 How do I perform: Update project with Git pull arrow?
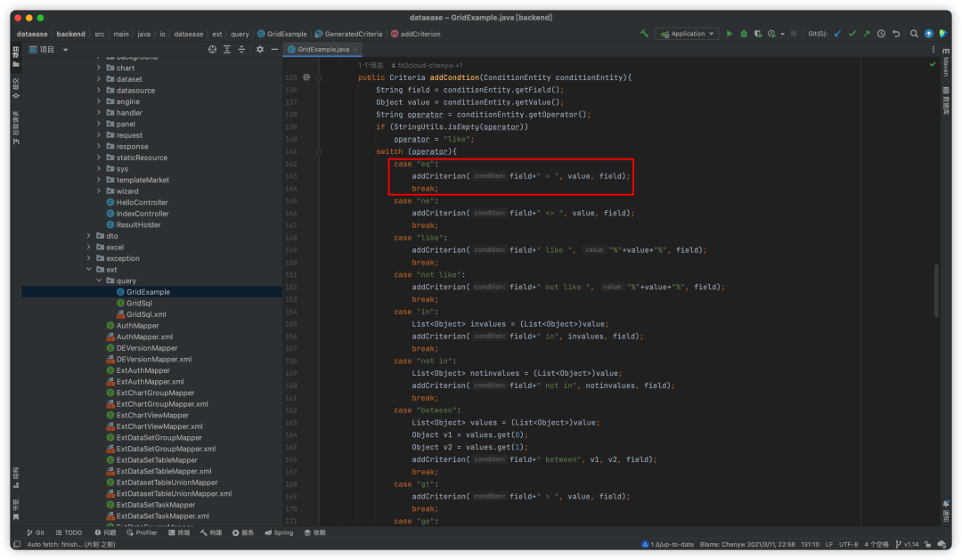point(838,34)
